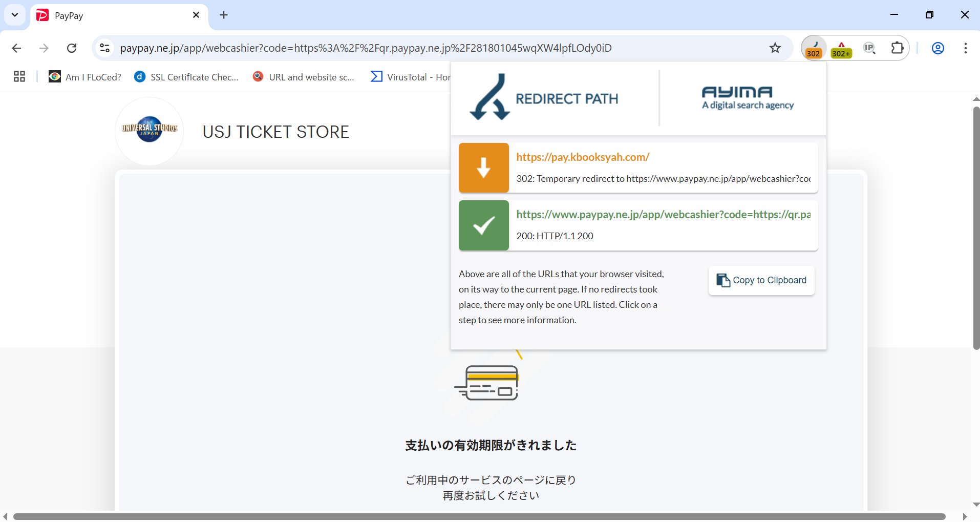Click the scroll left arrow
Image resolution: width=980 pixels, height=522 pixels.
coord(5,516)
